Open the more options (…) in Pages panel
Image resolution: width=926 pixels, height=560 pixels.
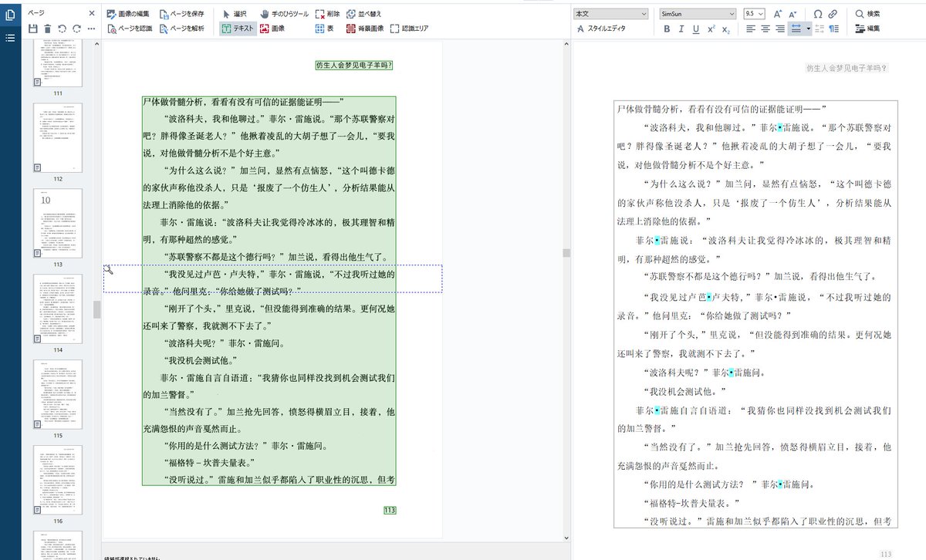pyautogui.click(x=90, y=29)
